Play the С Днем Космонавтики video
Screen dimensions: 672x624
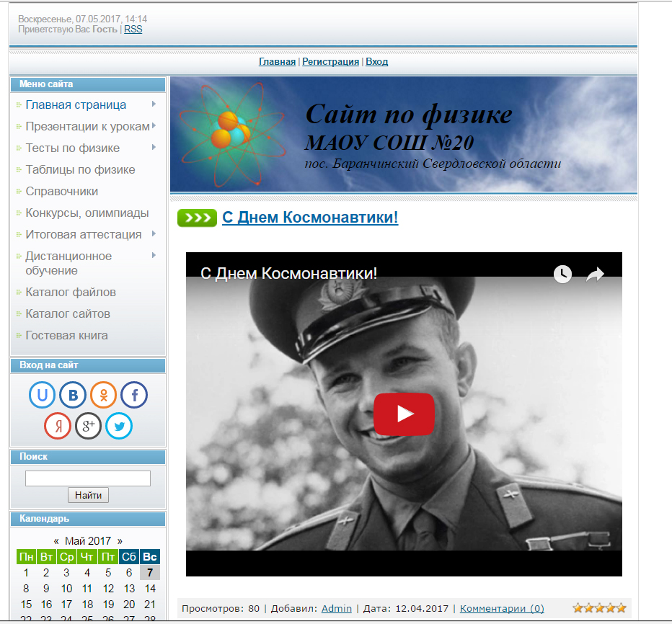404,414
